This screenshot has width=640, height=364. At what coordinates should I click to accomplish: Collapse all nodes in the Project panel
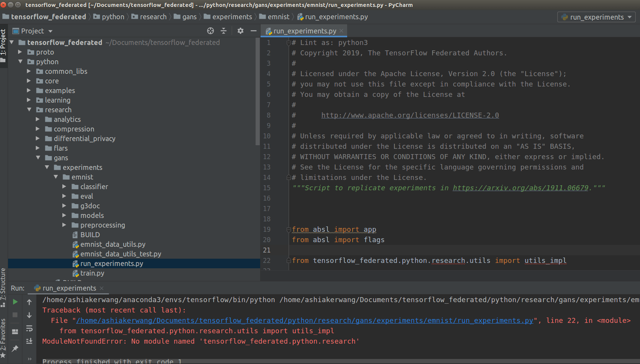point(224,31)
